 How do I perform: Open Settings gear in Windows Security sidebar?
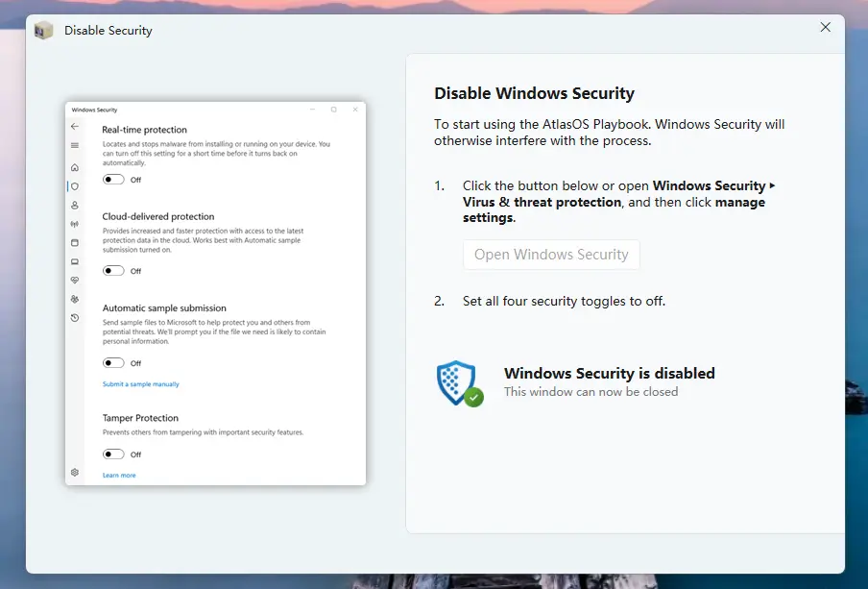pos(75,472)
